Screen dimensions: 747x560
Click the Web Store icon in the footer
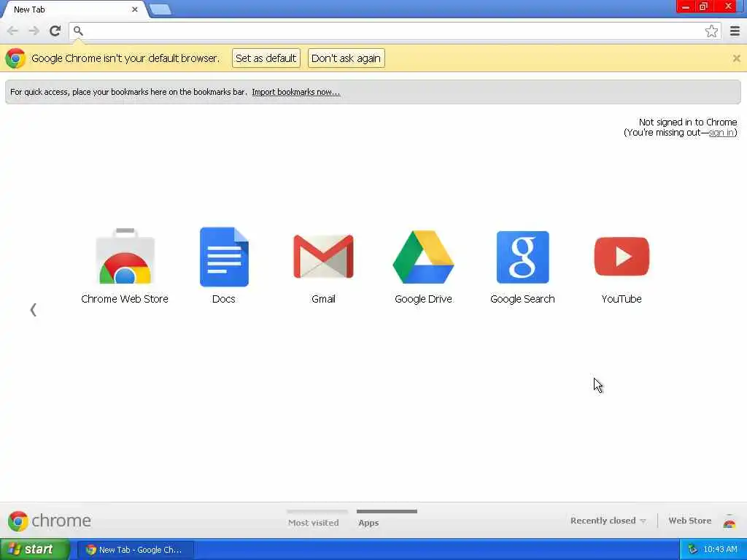coord(729,521)
